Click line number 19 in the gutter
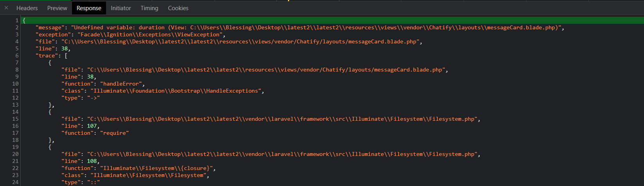Image resolution: width=644 pixels, height=186 pixels. point(15,147)
